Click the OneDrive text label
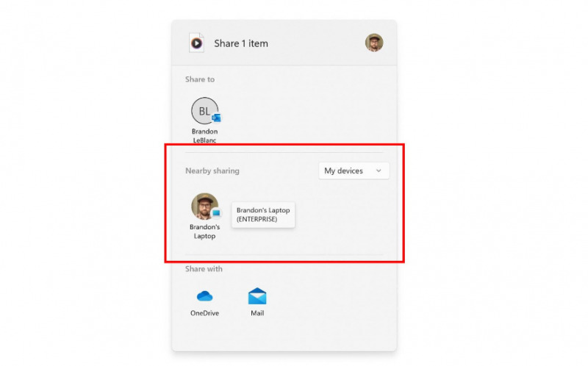 pos(204,313)
